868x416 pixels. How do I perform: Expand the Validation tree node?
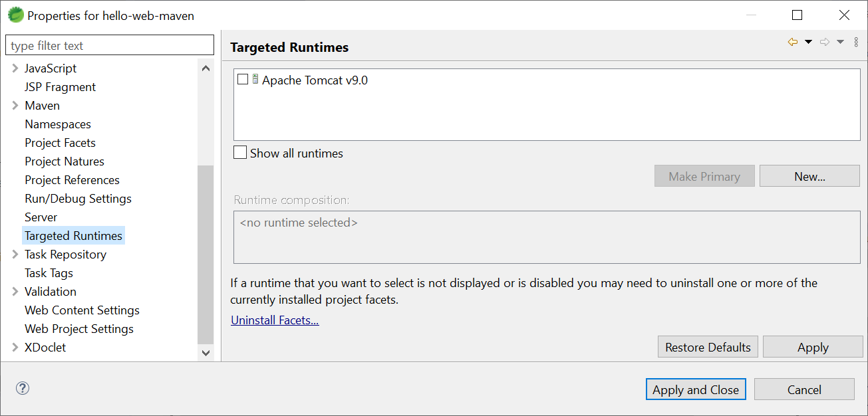click(x=15, y=292)
